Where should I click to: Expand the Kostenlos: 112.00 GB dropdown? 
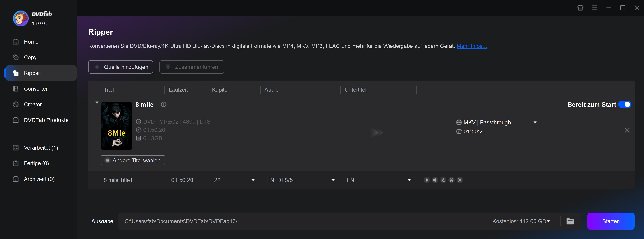tap(548, 221)
